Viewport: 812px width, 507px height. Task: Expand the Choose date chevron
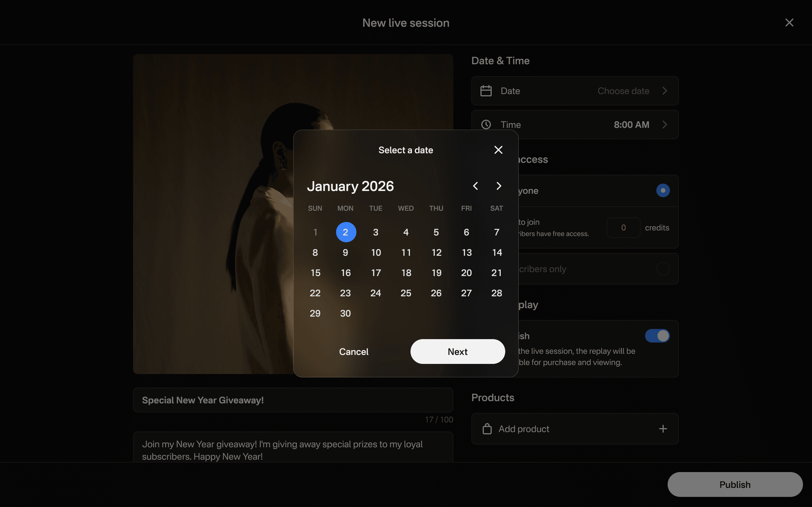click(665, 91)
